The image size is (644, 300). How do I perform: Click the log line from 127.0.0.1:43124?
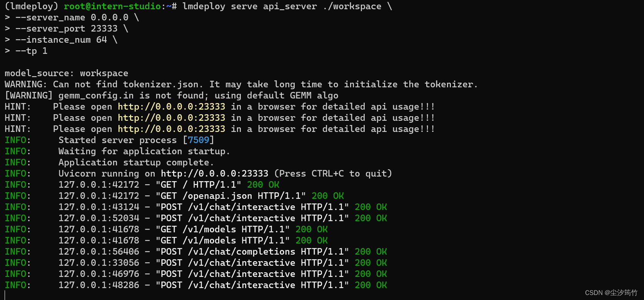click(196, 207)
